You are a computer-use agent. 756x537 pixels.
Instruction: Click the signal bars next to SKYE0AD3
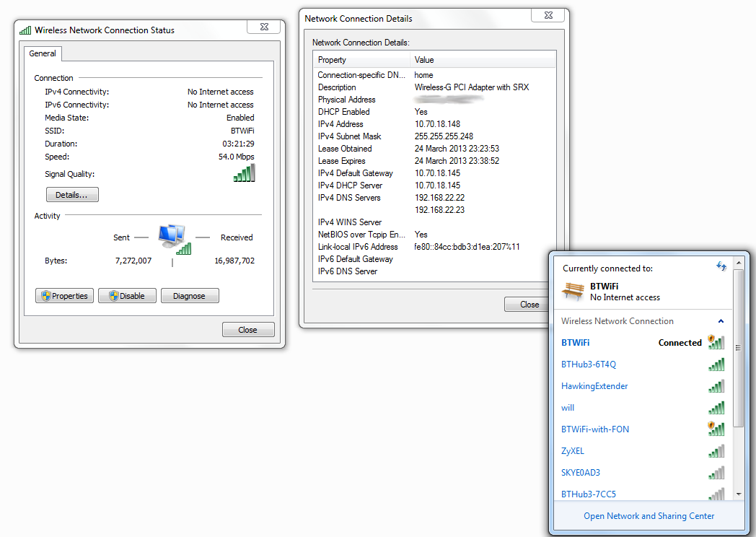(x=716, y=473)
